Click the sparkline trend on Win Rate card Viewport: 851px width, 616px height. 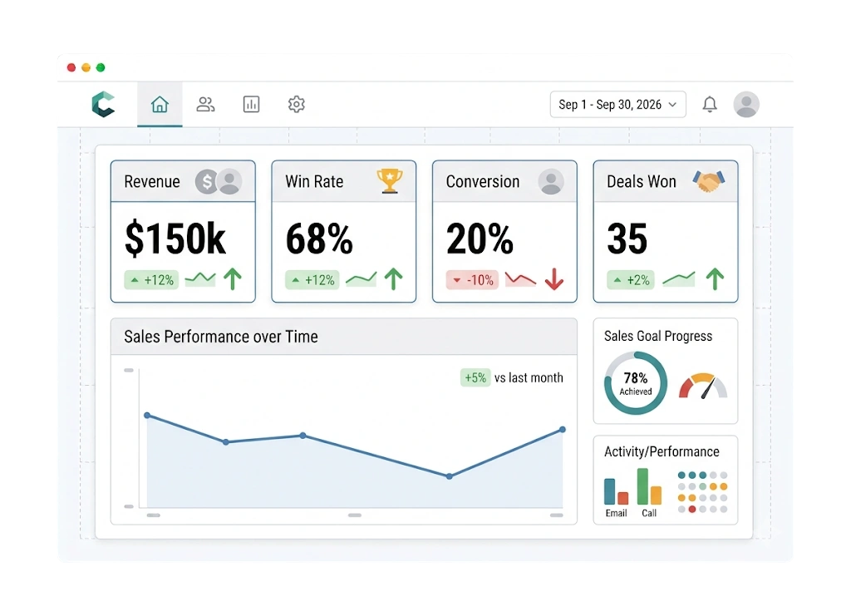(x=361, y=279)
